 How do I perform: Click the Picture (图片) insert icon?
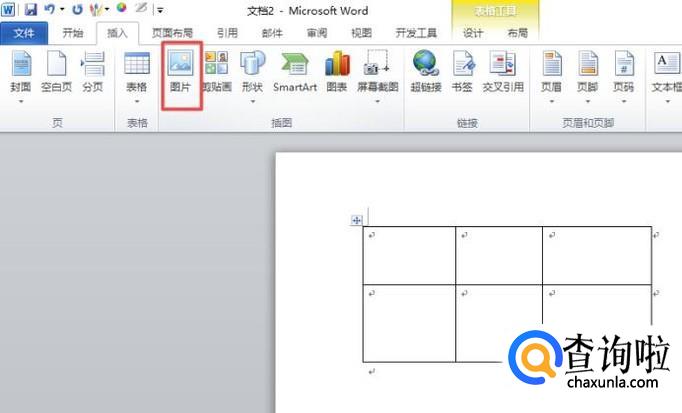(181, 72)
